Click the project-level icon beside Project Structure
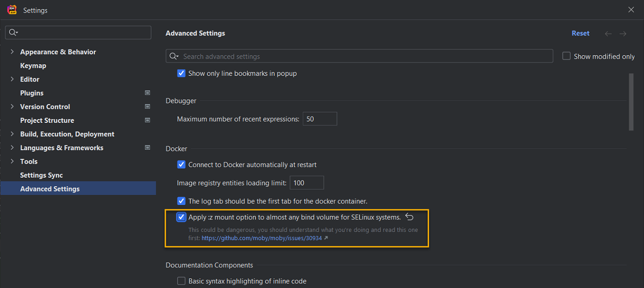This screenshot has height=288, width=644. coord(148,120)
